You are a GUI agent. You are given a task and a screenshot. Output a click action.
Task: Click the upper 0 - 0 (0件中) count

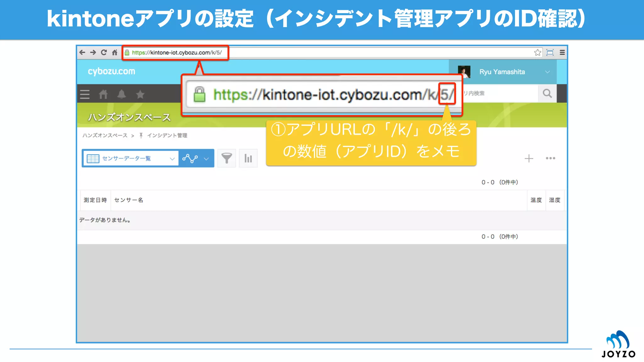[500, 182]
